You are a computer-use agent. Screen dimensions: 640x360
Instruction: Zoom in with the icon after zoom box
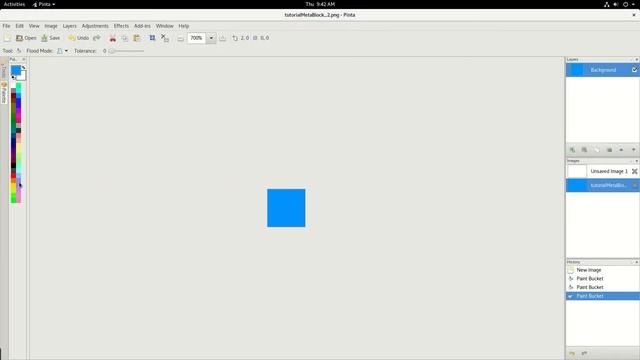click(x=222, y=38)
